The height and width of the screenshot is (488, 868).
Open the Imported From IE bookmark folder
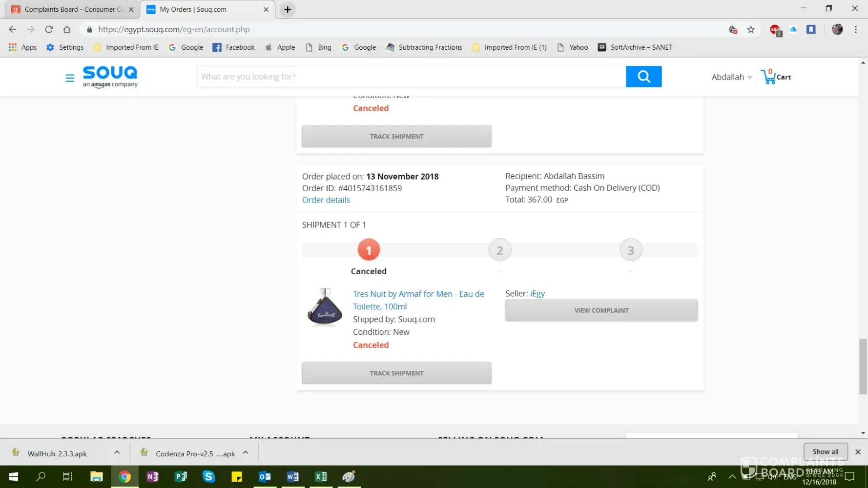click(126, 47)
